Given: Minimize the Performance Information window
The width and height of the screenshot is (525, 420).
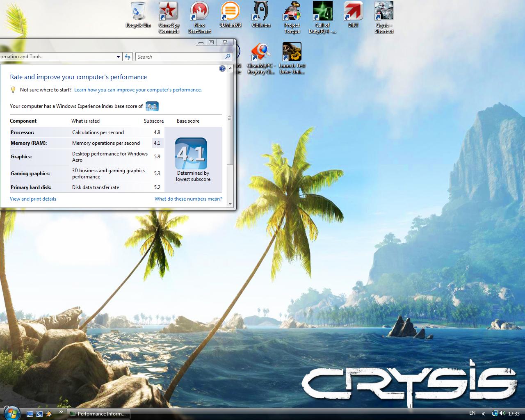Looking at the screenshot, I should [x=201, y=42].
